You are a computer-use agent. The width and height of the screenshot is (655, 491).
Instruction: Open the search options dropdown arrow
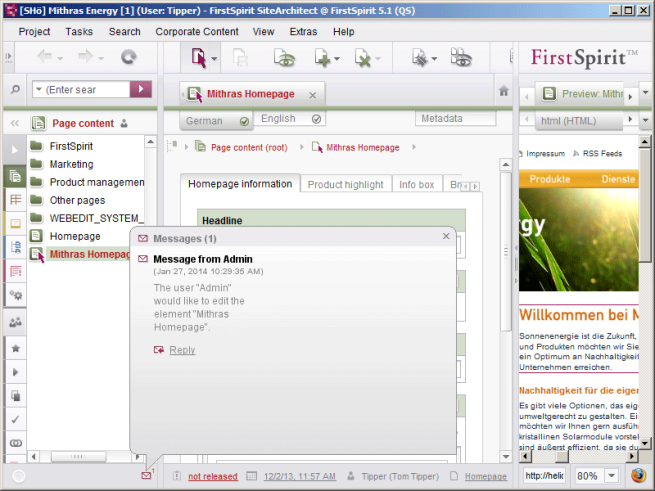coord(39,89)
